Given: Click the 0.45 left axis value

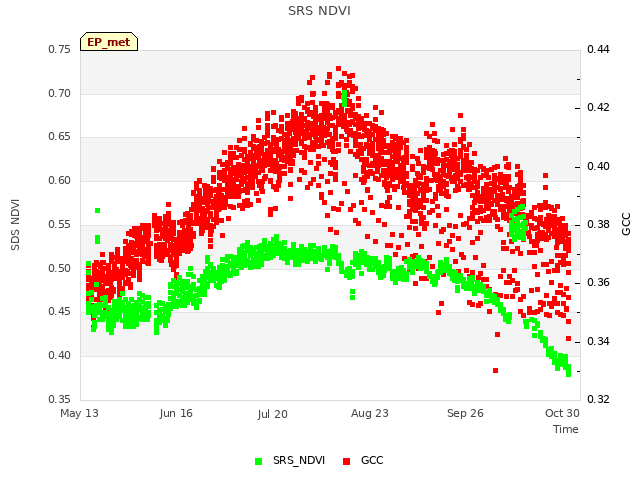Looking at the screenshot, I should click(60, 311).
